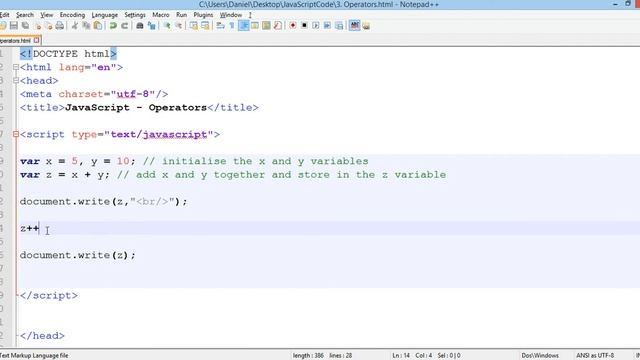Open the Edit menu
The image size is (640, 360).
4,15
